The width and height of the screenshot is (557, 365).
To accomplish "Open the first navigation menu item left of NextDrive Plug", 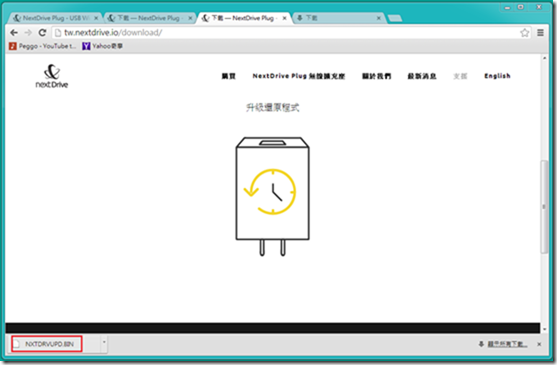I will (x=228, y=76).
